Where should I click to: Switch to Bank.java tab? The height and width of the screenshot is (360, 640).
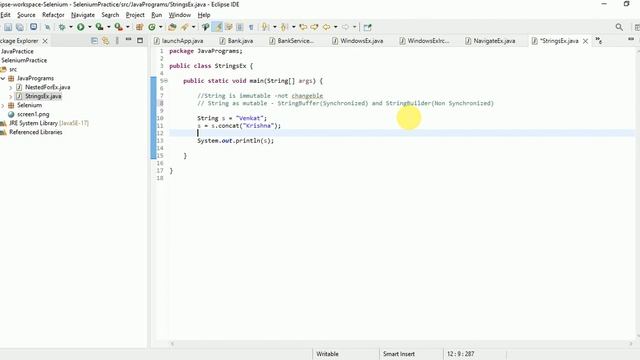click(236, 41)
